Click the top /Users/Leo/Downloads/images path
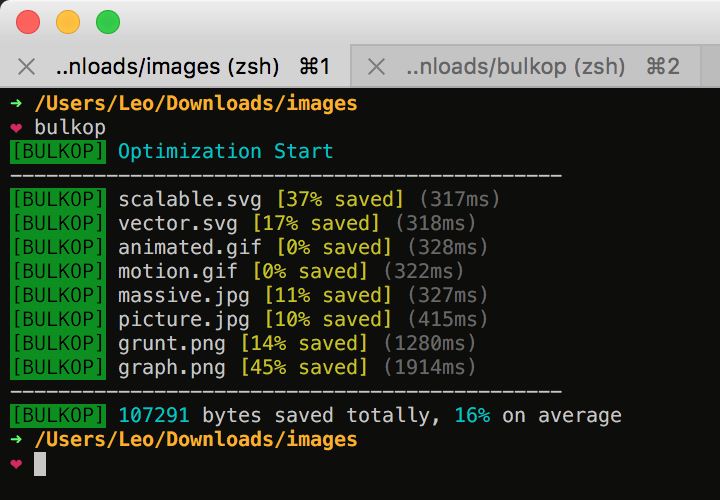This screenshot has height=500, width=720. (x=196, y=104)
